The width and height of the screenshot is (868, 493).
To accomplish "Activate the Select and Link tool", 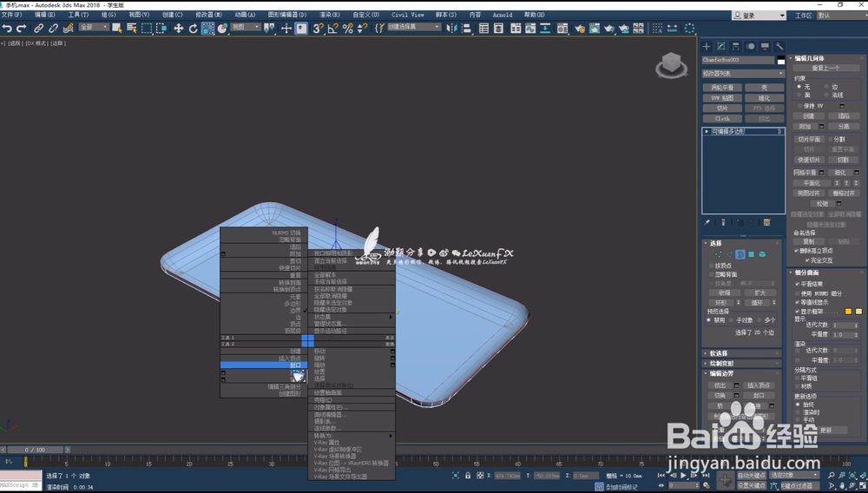I will pos(39,28).
